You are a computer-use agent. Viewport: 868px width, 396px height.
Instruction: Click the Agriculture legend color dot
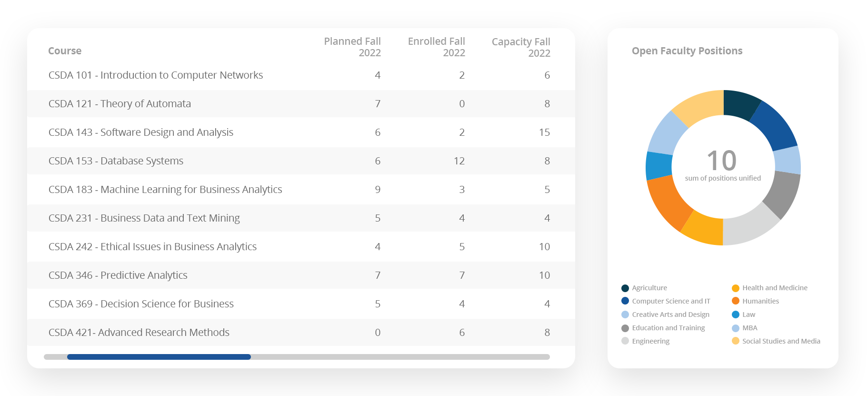pyautogui.click(x=625, y=288)
